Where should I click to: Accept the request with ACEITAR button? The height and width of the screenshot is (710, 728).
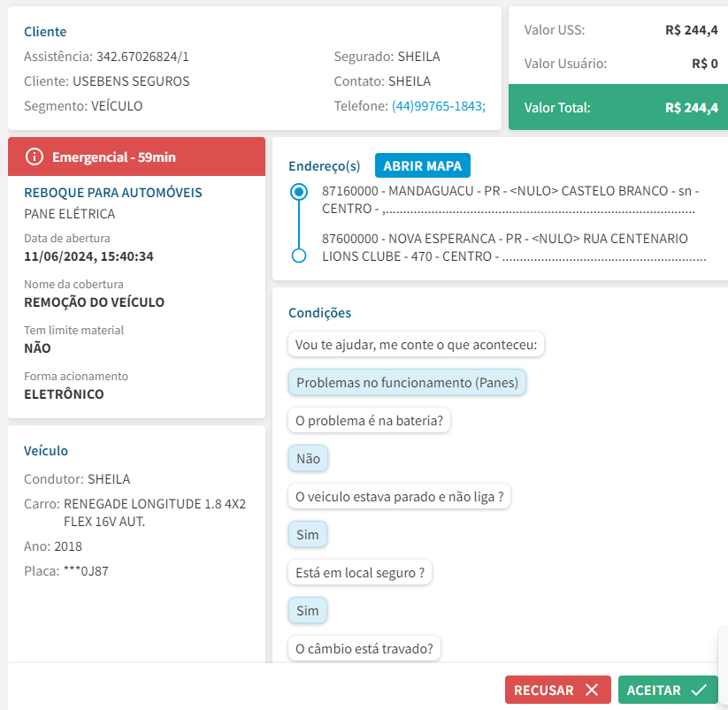tap(668, 690)
